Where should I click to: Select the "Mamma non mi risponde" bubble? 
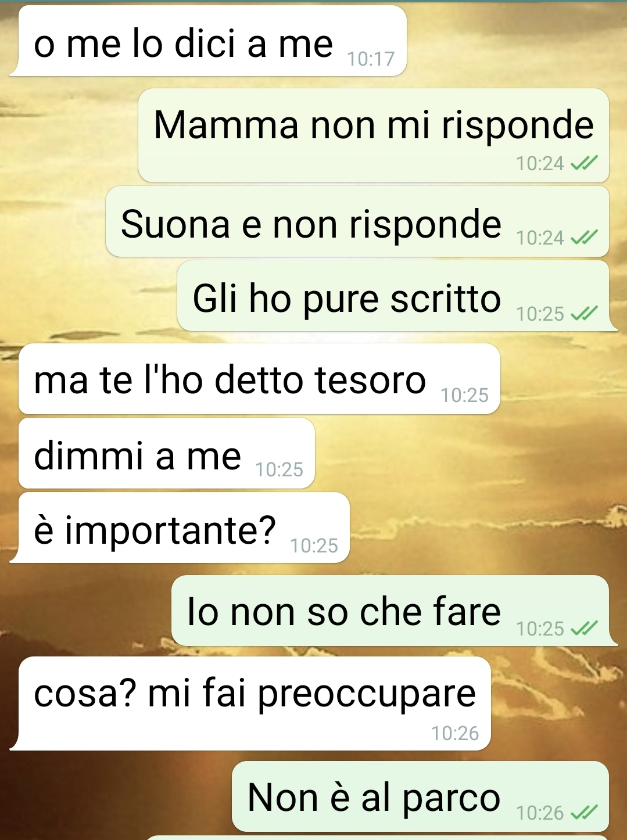tap(374, 135)
